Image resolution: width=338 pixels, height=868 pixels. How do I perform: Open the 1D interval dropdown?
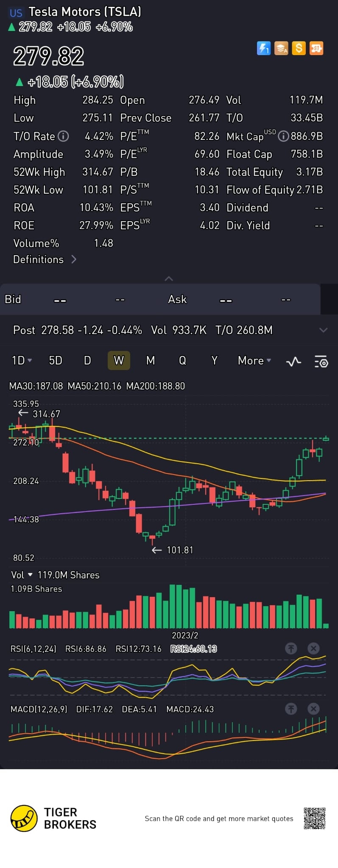(x=22, y=360)
